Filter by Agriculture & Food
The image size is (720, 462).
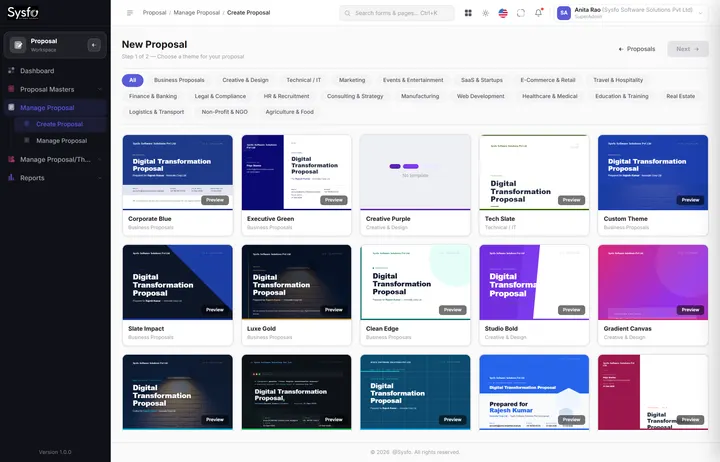pos(289,112)
